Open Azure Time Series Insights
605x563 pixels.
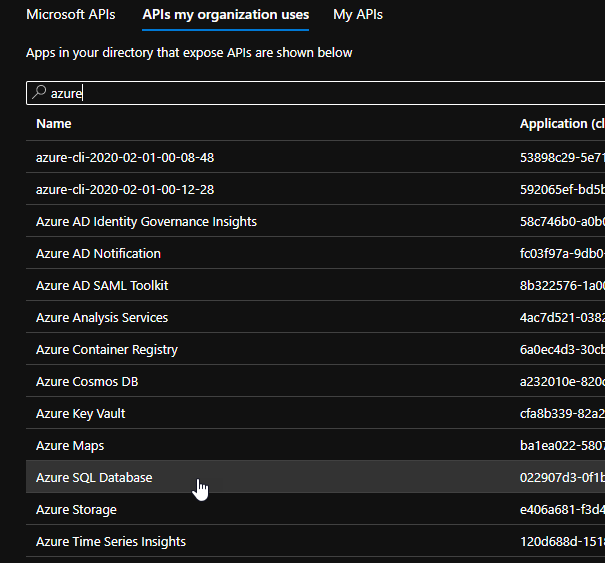click(x=316, y=541)
